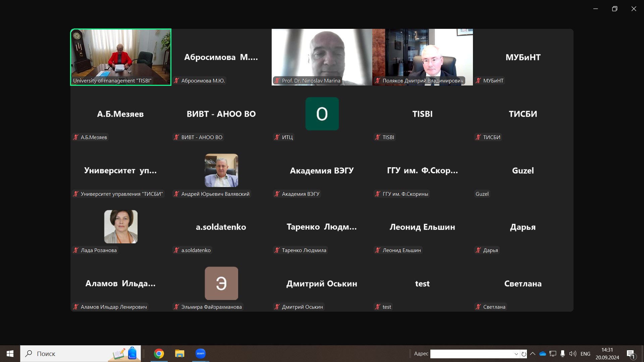Minimize the Zoom meeting window

[596, 9]
